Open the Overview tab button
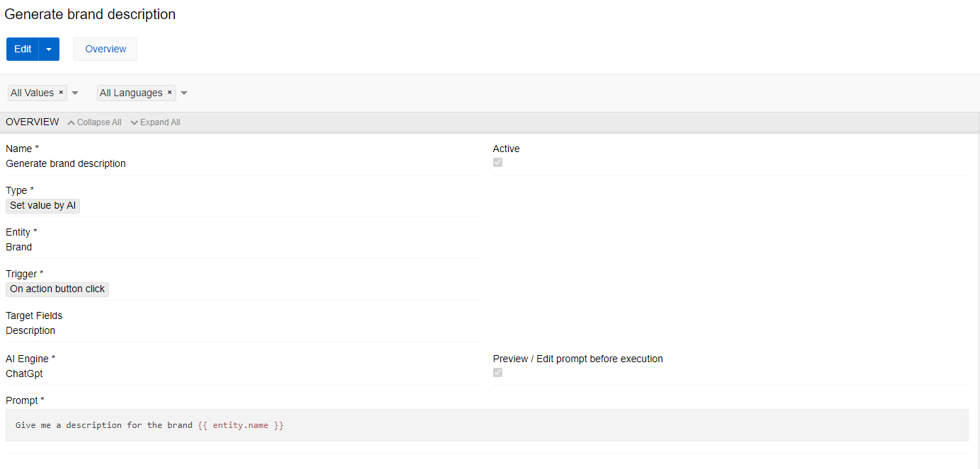 pyautogui.click(x=105, y=50)
